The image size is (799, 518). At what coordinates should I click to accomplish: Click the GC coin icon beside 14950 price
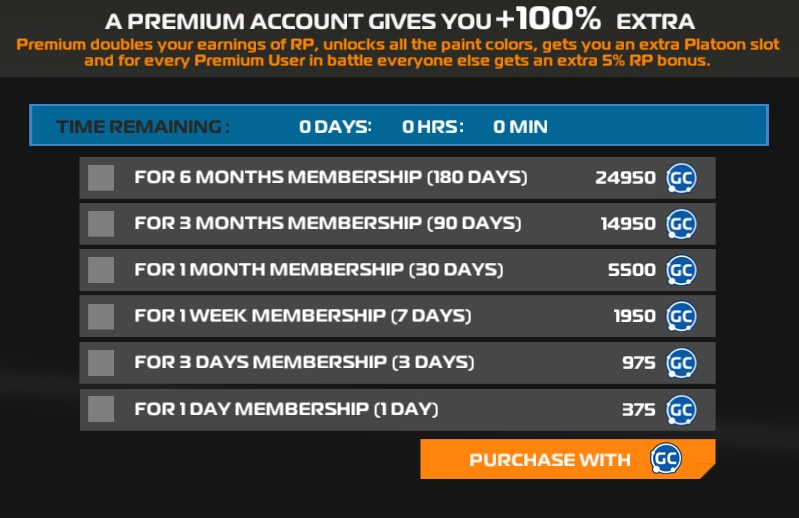coord(681,224)
